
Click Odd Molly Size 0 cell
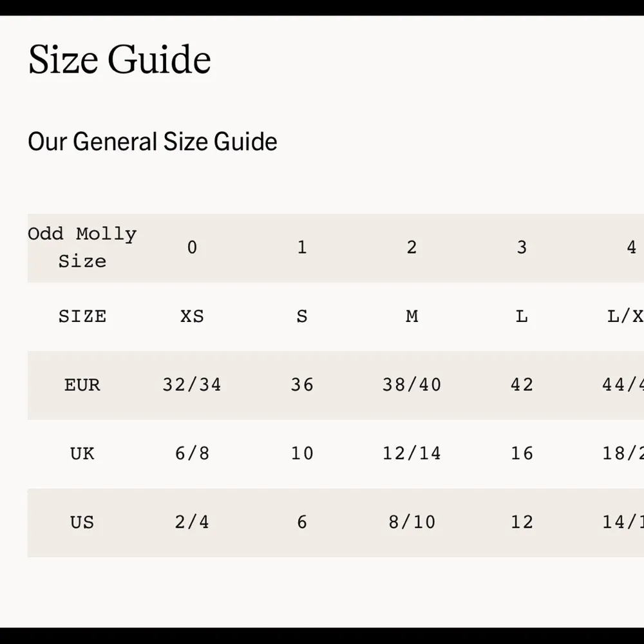(x=192, y=247)
